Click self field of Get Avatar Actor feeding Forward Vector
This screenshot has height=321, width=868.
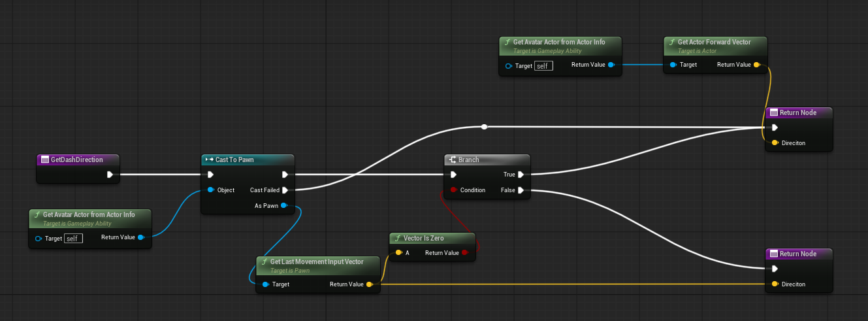[x=543, y=65]
